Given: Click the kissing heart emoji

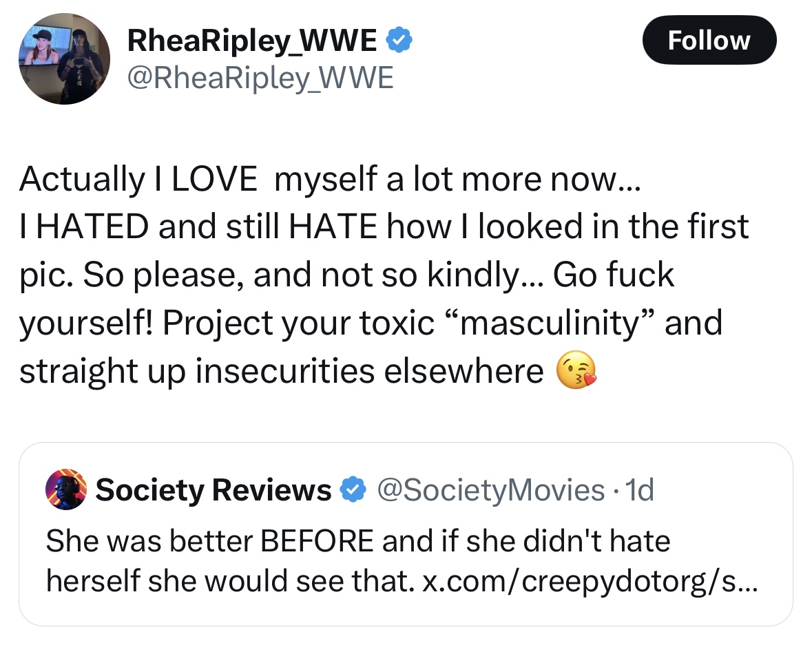Looking at the screenshot, I should pyautogui.click(x=576, y=372).
